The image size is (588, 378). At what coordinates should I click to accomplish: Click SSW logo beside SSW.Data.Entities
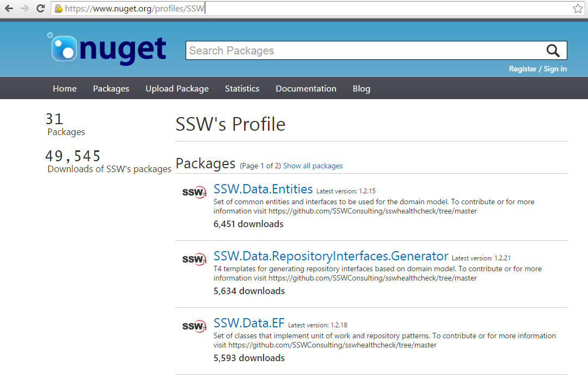click(x=194, y=192)
